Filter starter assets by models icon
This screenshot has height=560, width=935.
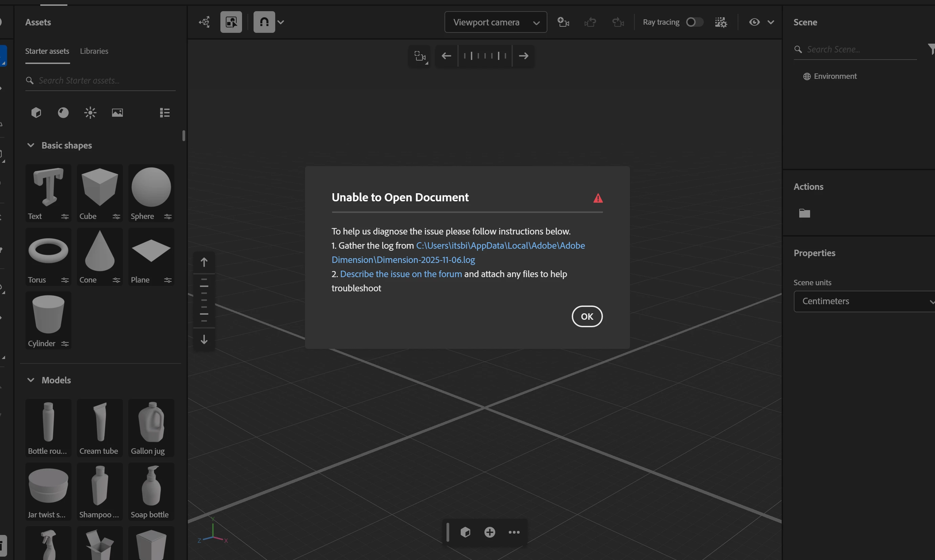36,112
